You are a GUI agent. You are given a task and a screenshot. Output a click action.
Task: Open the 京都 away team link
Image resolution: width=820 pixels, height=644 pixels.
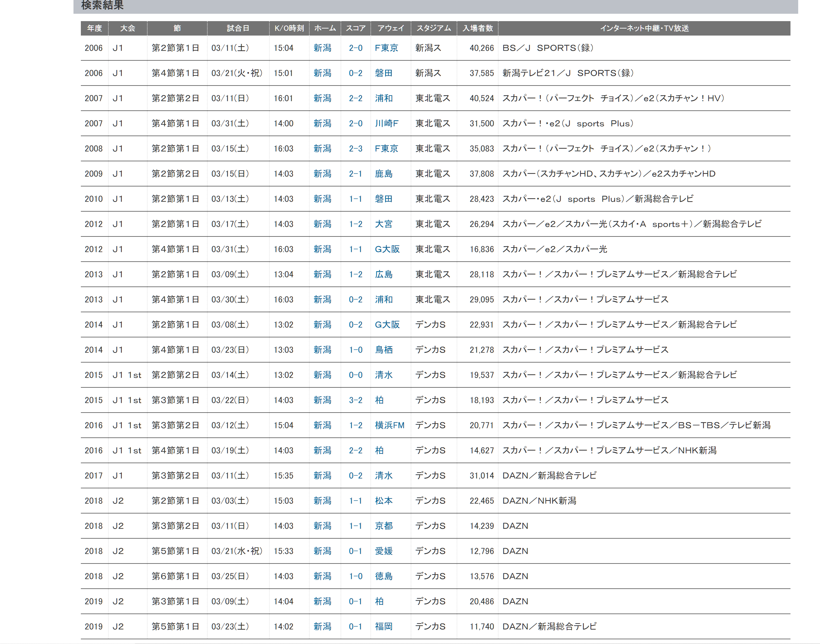click(383, 526)
